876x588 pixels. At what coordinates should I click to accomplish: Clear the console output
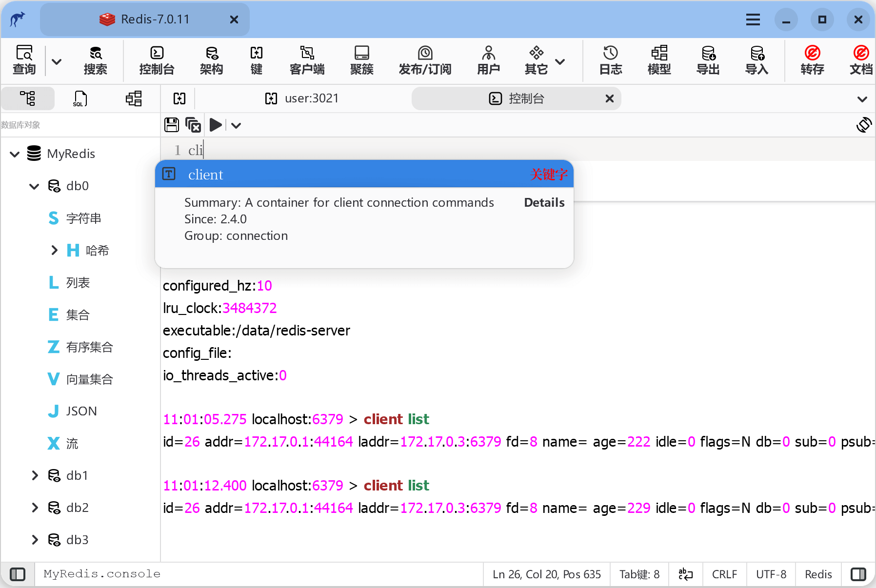pos(194,125)
